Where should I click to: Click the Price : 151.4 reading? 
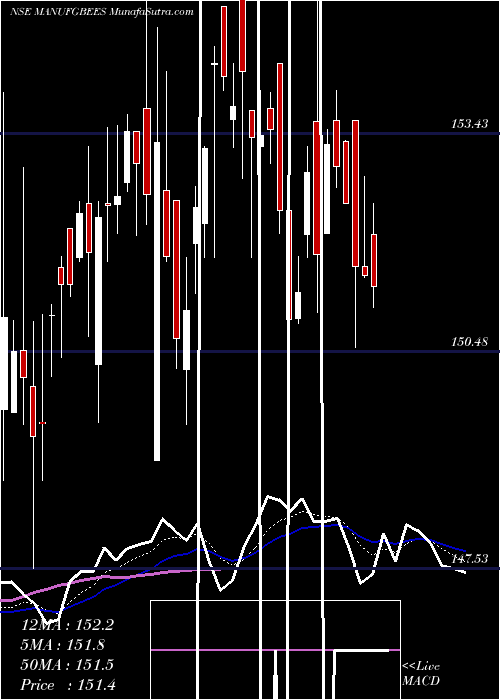[68, 685]
